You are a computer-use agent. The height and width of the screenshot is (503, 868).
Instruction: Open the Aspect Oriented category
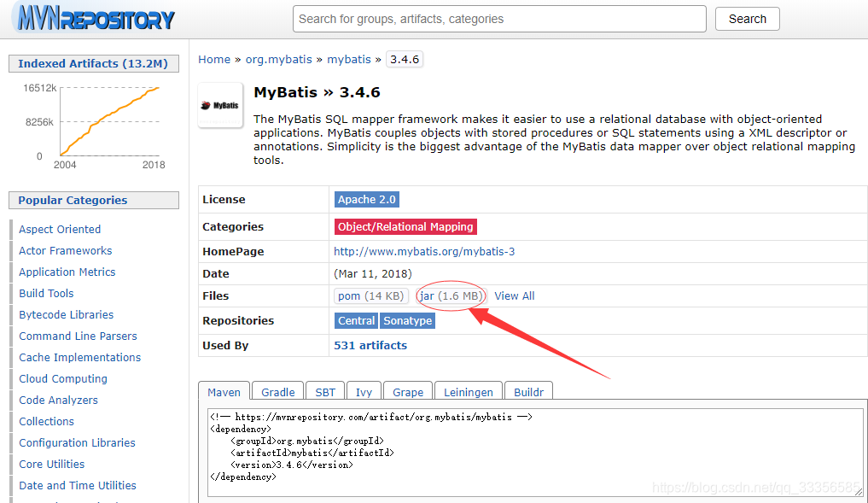tap(60, 230)
